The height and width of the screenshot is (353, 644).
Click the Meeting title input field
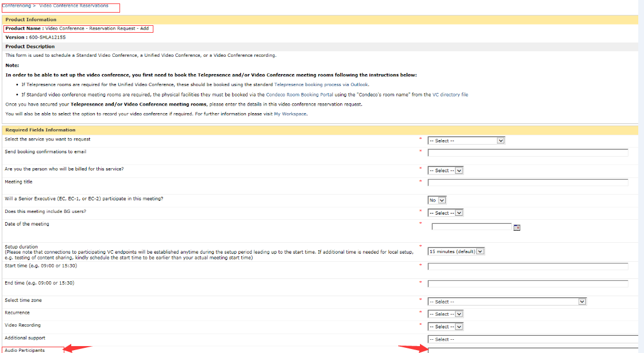[x=528, y=183]
